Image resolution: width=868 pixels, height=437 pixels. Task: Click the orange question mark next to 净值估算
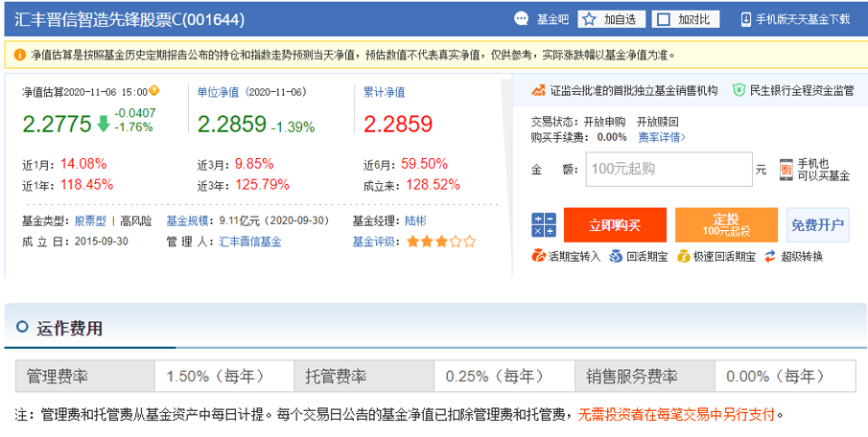click(153, 90)
